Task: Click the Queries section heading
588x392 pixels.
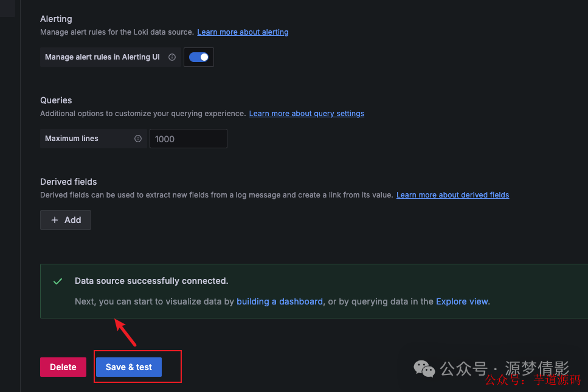Action: pos(56,100)
